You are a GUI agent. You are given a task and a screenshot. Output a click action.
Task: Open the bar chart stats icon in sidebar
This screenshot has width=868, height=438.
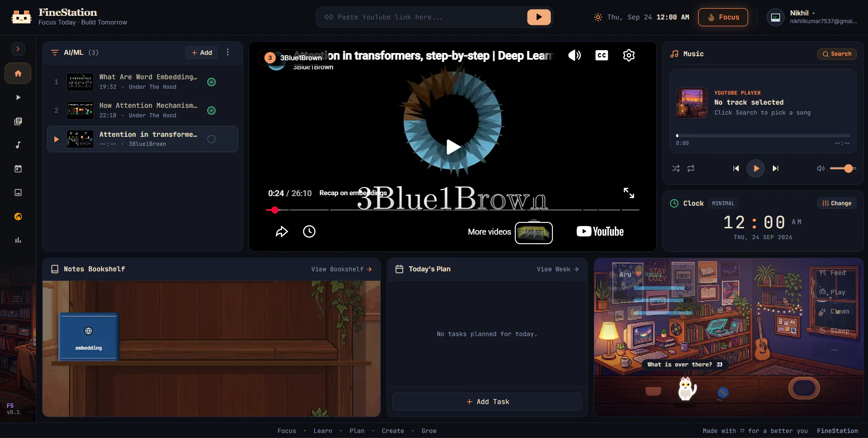click(x=18, y=240)
